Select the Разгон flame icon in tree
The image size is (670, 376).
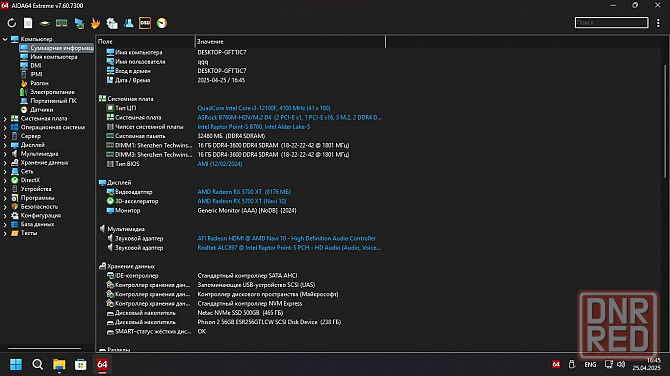pos(24,83)
